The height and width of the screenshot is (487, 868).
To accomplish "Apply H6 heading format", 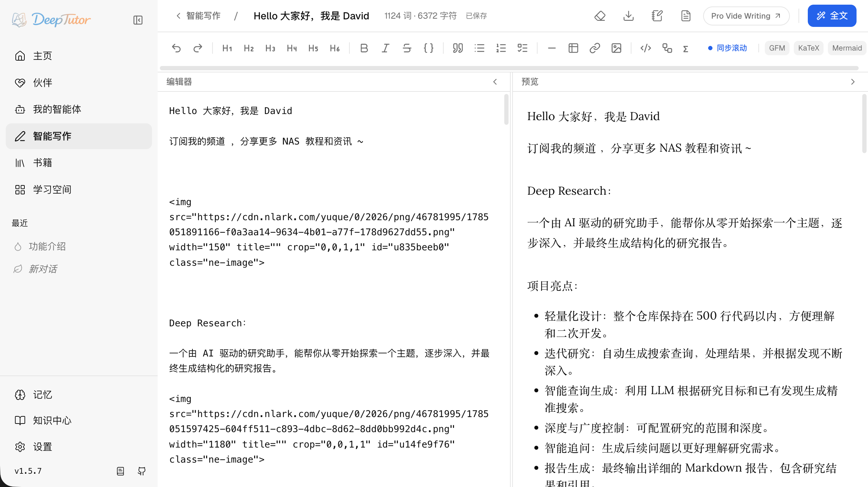I will tap(335, 48).
